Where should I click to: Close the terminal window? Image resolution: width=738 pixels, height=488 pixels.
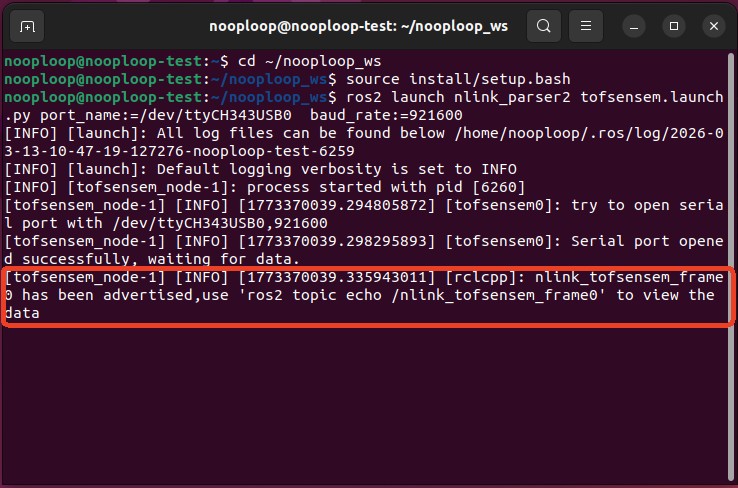coord(713,25)
